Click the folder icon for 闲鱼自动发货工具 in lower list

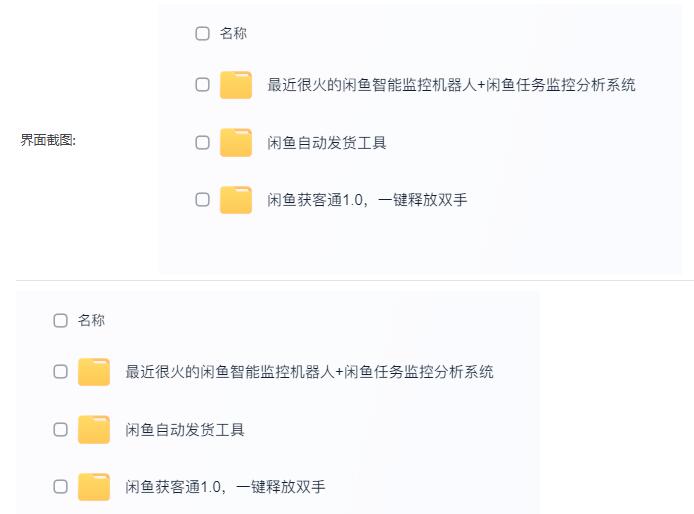[94, 430]
